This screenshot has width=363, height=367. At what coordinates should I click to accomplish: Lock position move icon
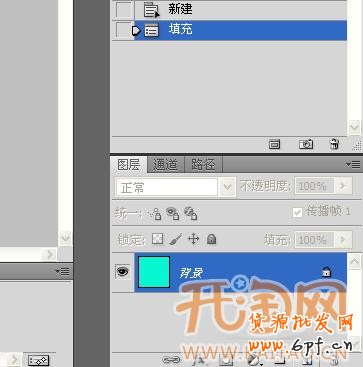click(193, 239)
